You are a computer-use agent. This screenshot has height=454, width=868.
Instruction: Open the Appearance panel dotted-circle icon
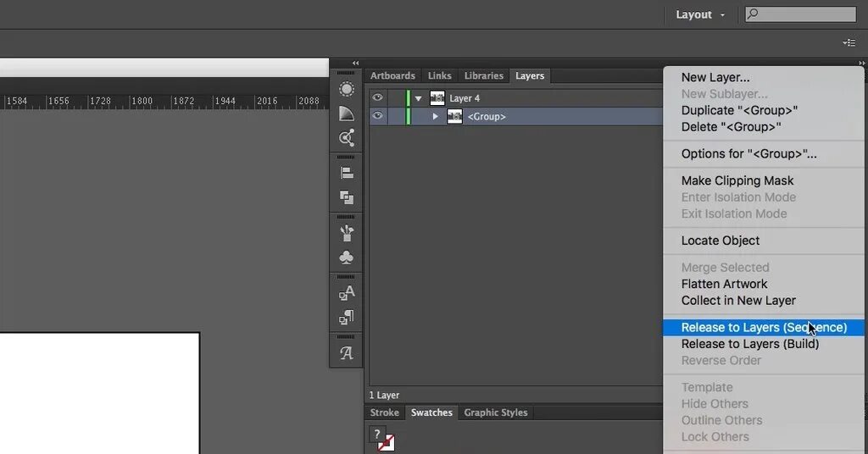click(x=347, y=89)
